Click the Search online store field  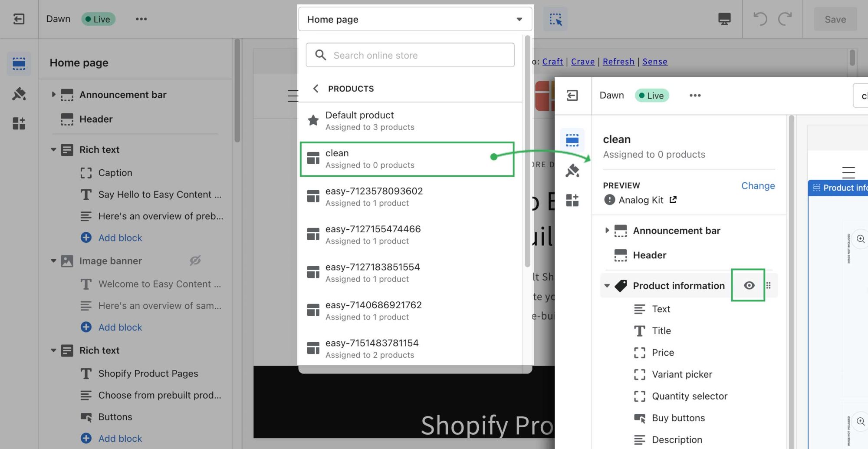(x=410, y=55)
